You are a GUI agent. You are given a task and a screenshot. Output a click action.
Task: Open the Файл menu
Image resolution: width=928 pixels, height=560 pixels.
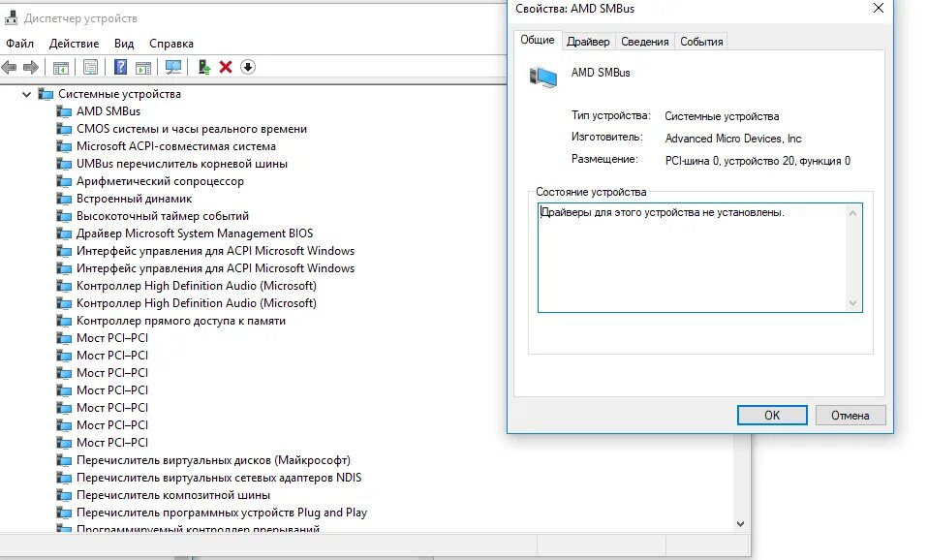click(19, 44)
